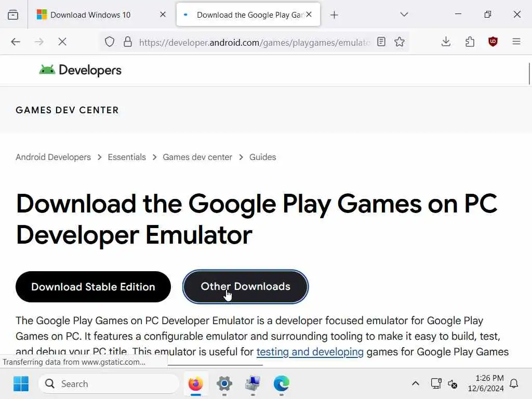
Task: Focus the URL address bar
Action: pyautogui.click(x=255, y=43)
